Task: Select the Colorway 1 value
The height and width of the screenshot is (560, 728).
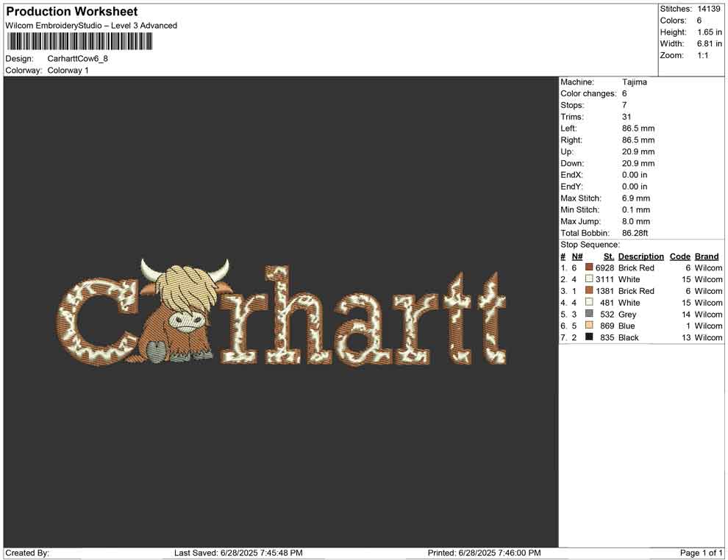Action: (x=68, y=70)
